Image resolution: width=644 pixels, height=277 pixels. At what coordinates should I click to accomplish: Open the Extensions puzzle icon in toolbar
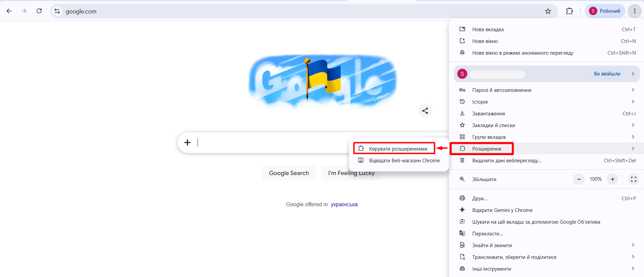pyautogui.click(x=569, y=11)
